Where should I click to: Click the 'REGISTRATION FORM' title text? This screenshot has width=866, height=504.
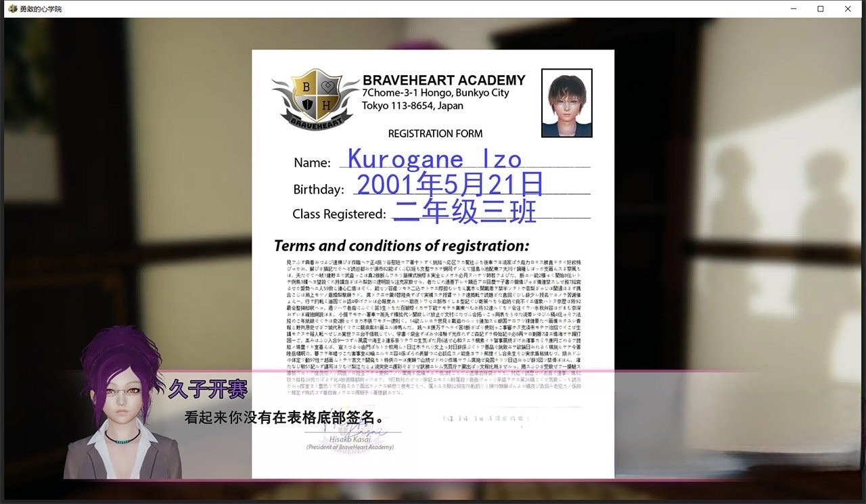[x=435, y=133]
